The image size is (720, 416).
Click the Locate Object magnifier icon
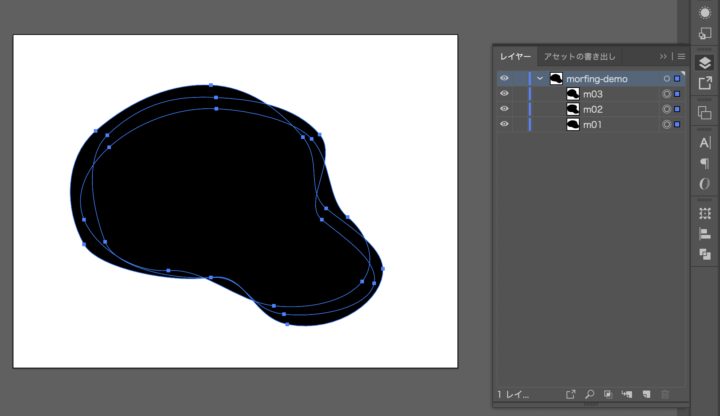tap(590, 395)
